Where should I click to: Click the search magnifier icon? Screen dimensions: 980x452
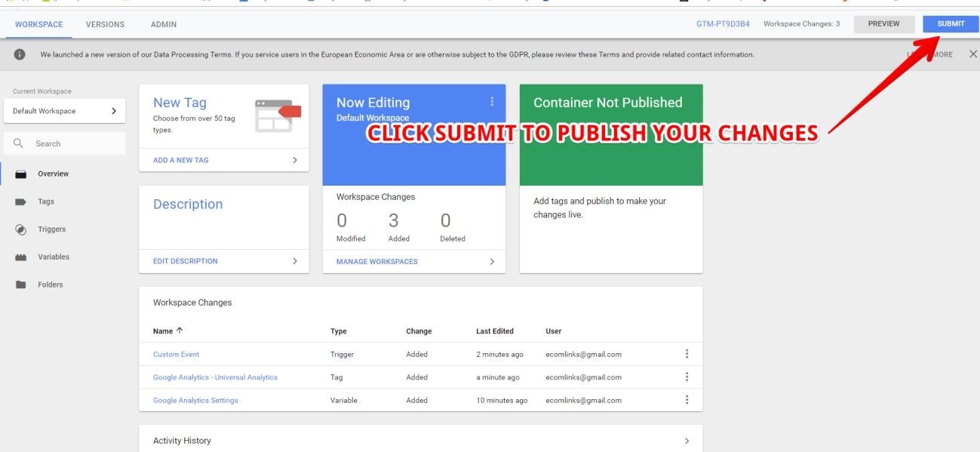19,143
